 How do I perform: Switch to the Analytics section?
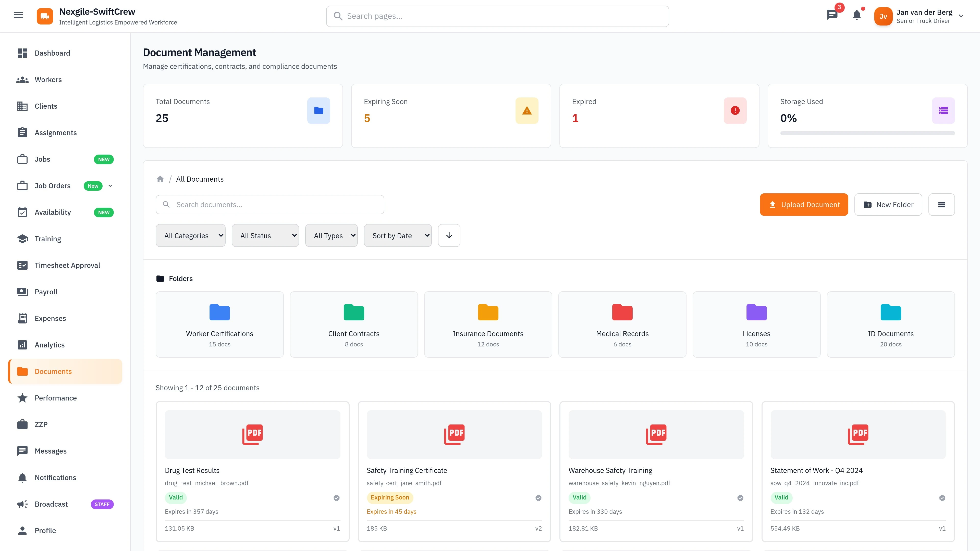(x=50, y=345)
